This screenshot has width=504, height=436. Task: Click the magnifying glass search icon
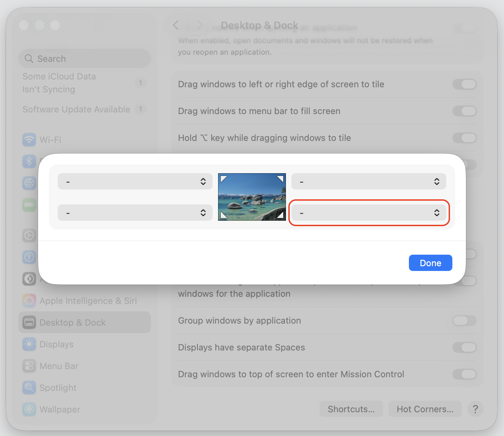(29, 58)
